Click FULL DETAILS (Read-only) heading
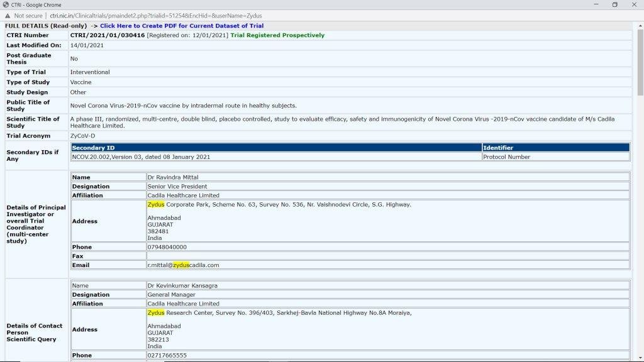644x362 pixels. click(46, 25)
